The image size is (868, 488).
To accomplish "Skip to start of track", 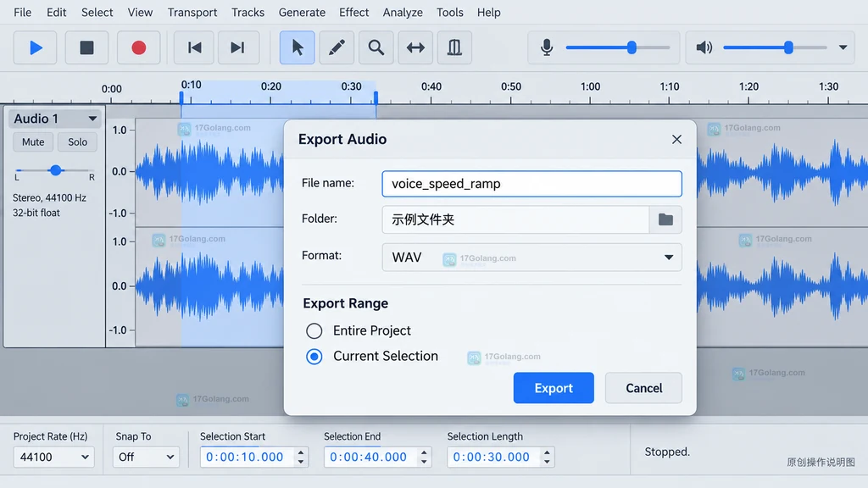I will coord(194,47).
